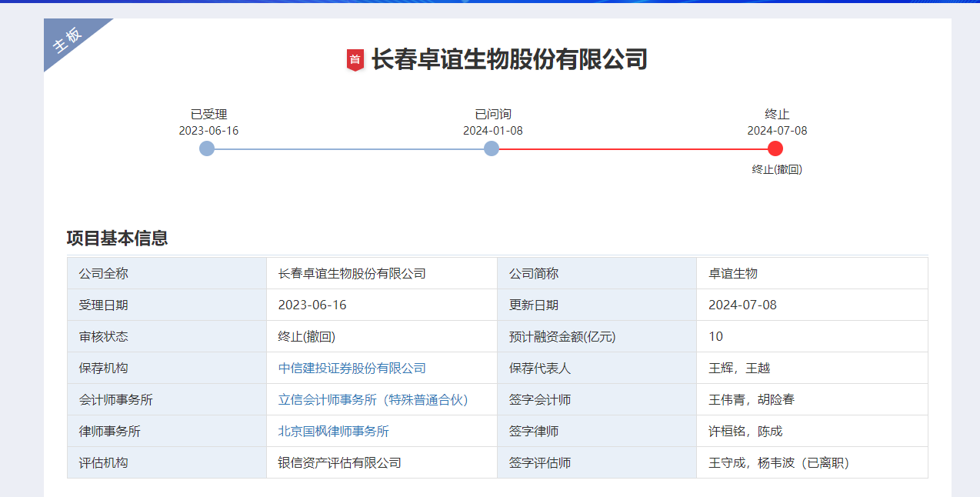Click the 会计师事务所 label cell

coord(167,399)
